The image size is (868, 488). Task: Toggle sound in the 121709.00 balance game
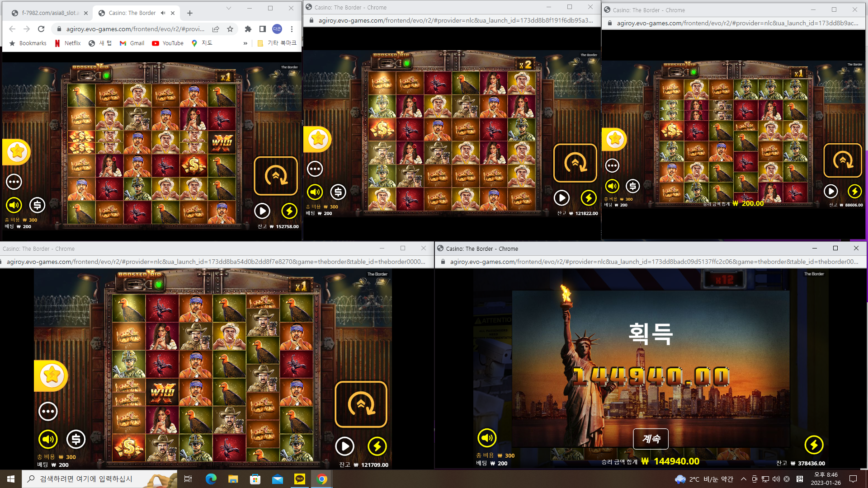48,439
